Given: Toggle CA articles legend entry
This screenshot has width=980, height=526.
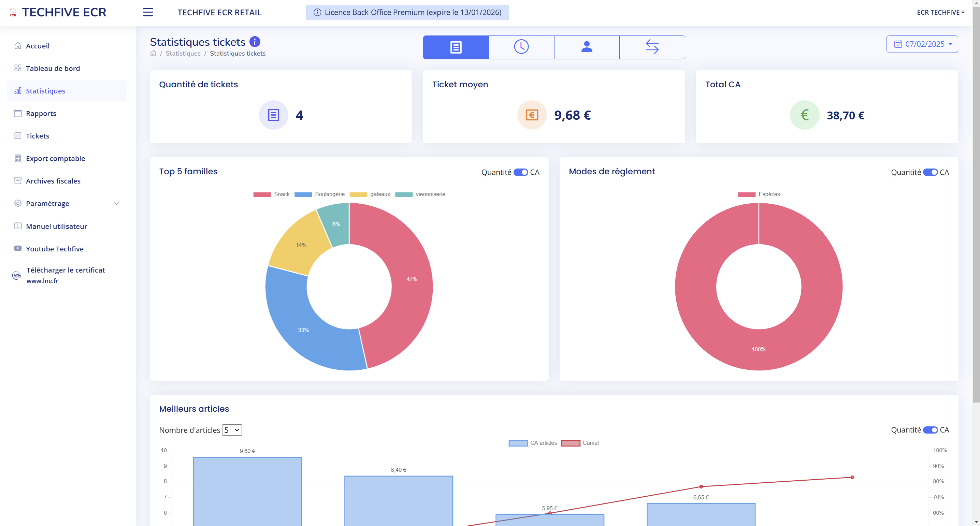Looking at the screenshot, I should (533, 443).
